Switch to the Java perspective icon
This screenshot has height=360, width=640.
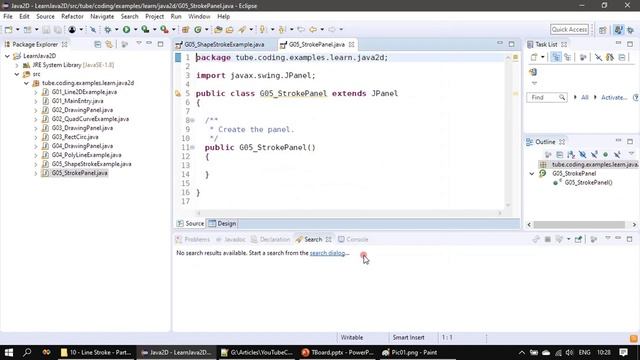coord(619,30)
